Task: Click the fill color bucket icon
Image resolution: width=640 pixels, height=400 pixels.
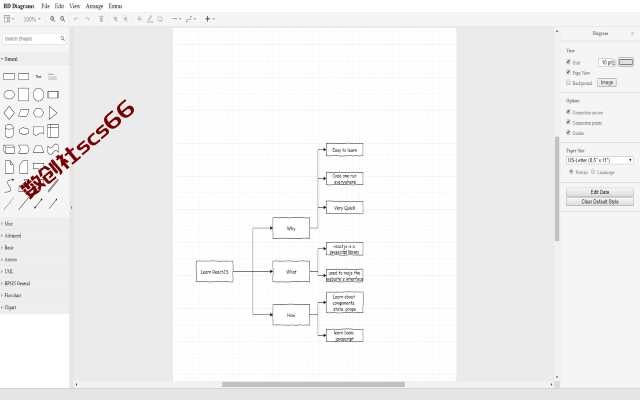Action: [140, 19]
